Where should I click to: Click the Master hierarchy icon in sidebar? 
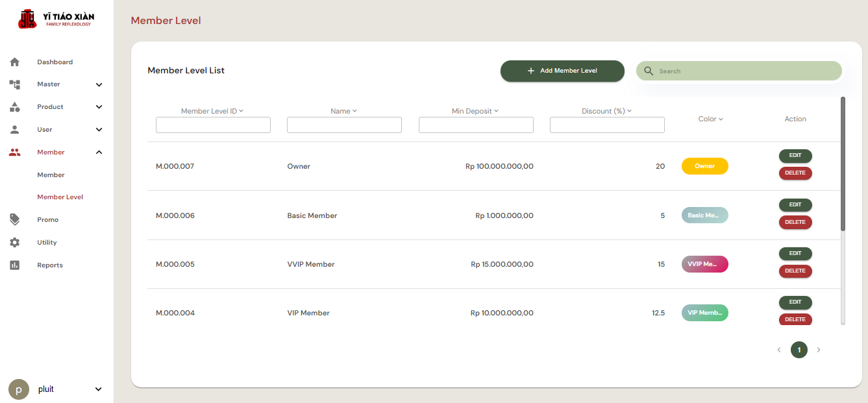point(14,84)
